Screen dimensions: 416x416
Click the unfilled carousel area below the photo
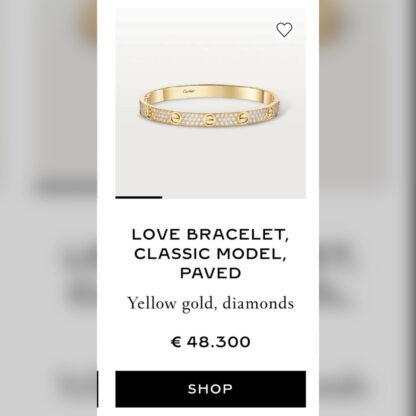[234, 197]
